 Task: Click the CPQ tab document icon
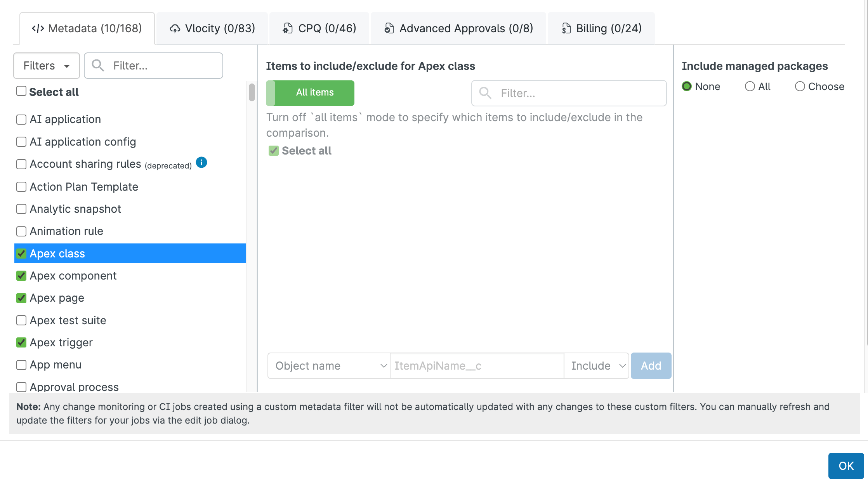click(288, 28)
